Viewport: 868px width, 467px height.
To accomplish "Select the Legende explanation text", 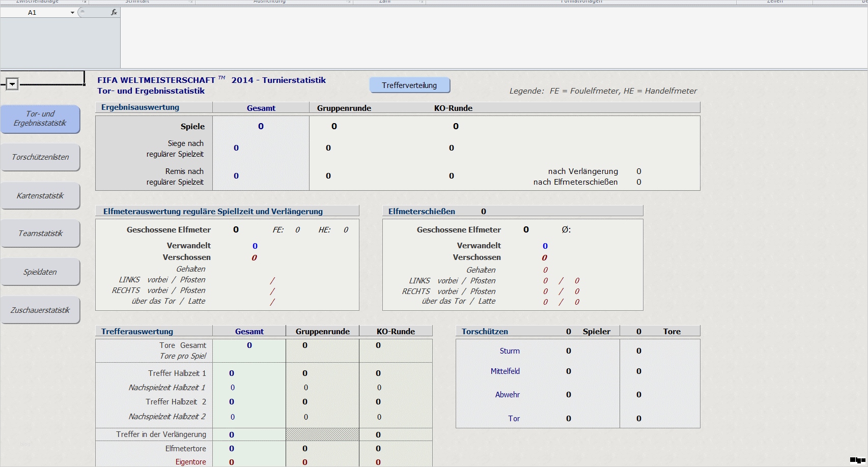I will pyautogui.click(x=603, y=91).
